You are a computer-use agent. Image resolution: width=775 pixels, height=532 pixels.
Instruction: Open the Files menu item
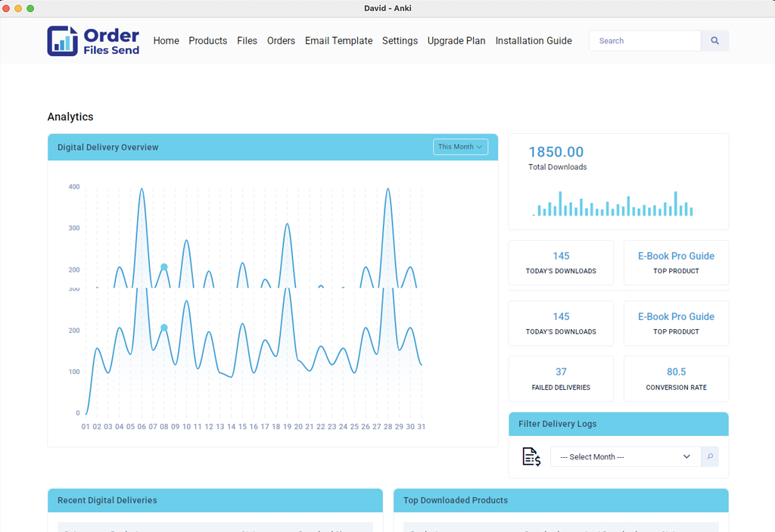point(247,41)
